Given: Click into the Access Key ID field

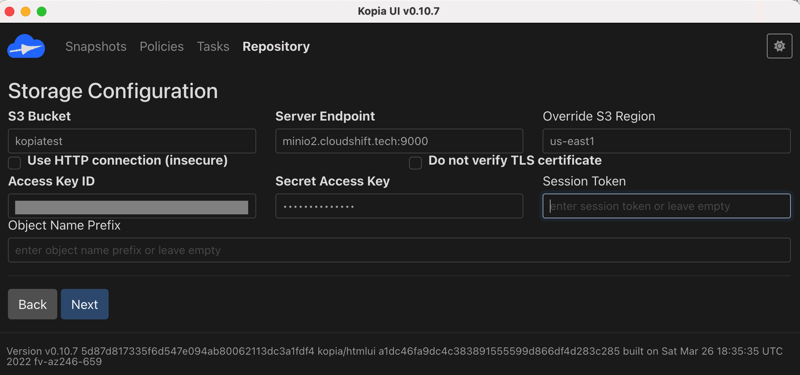Looking at the screenshot, I should point(132,206).
